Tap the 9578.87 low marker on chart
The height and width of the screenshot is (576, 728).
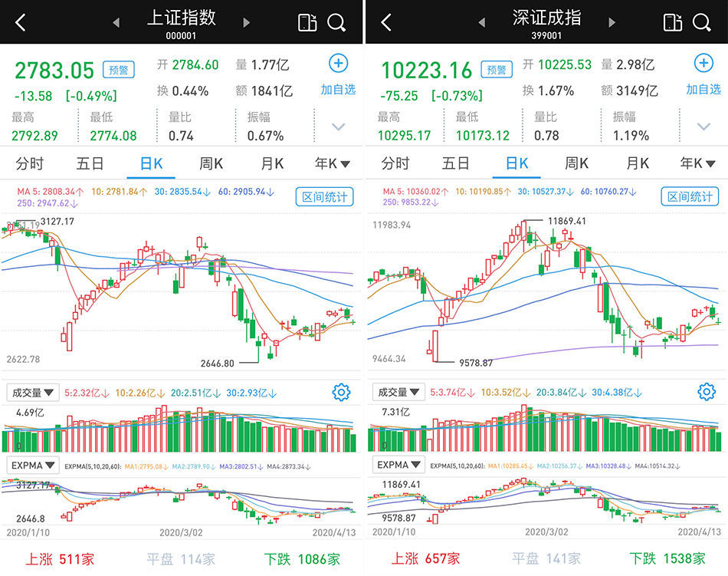pos(476,363)
